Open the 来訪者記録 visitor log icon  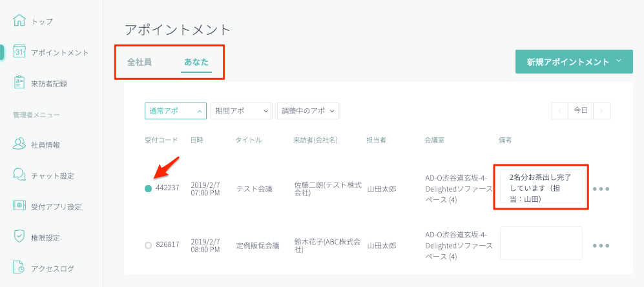(x=19, y=83)
